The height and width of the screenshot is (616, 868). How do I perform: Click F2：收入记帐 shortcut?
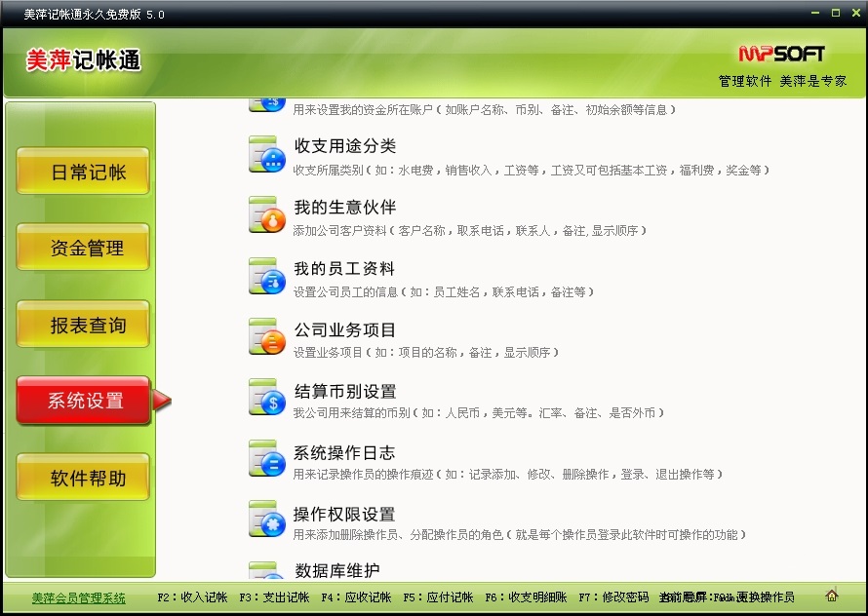192,597
